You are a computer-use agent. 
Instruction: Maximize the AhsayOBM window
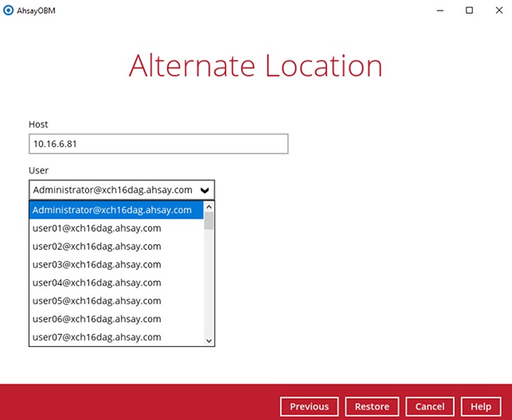[x=469, y=10]
